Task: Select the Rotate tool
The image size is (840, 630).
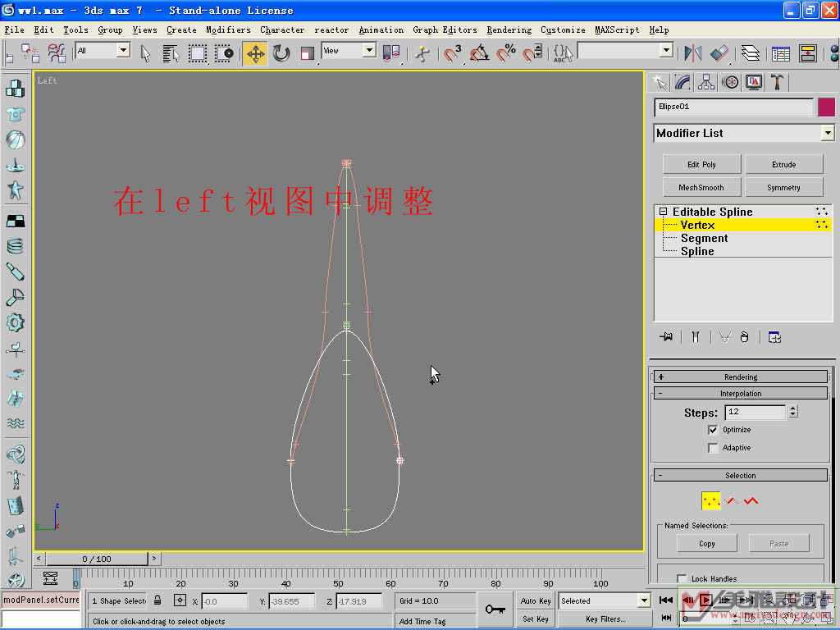Action: [x=281, y=53]
